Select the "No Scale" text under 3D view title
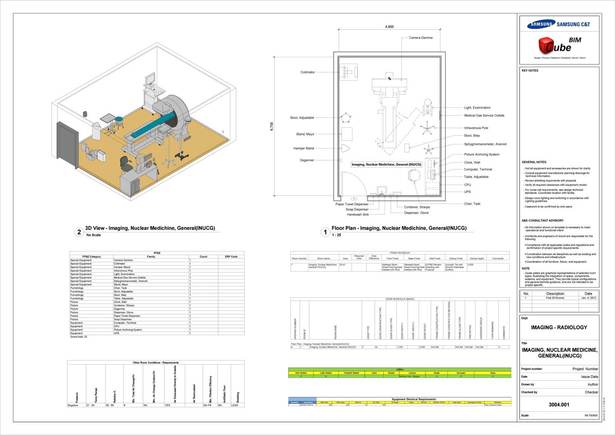Screen dimensions: 615x435 (93, 235)
